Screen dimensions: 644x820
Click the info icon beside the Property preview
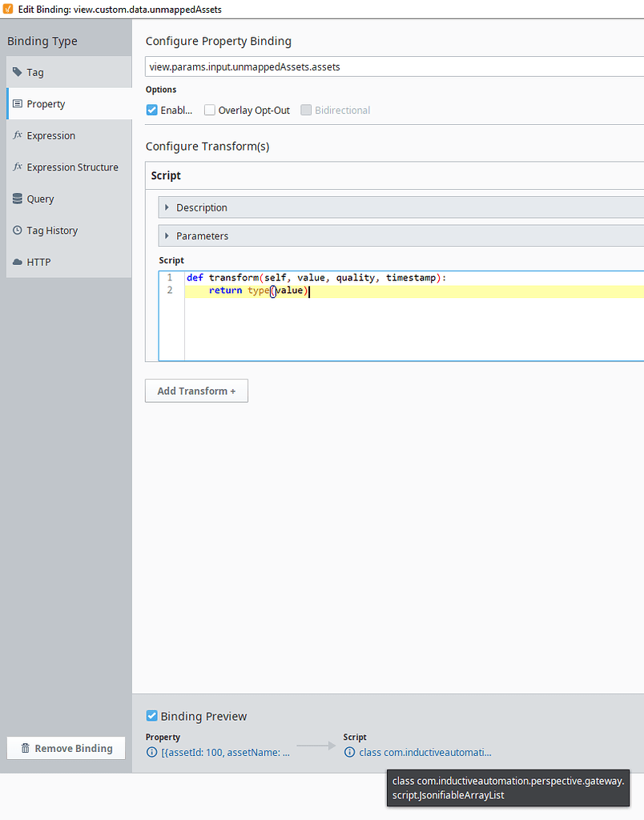pyautogui.click(x=152, y=752)
